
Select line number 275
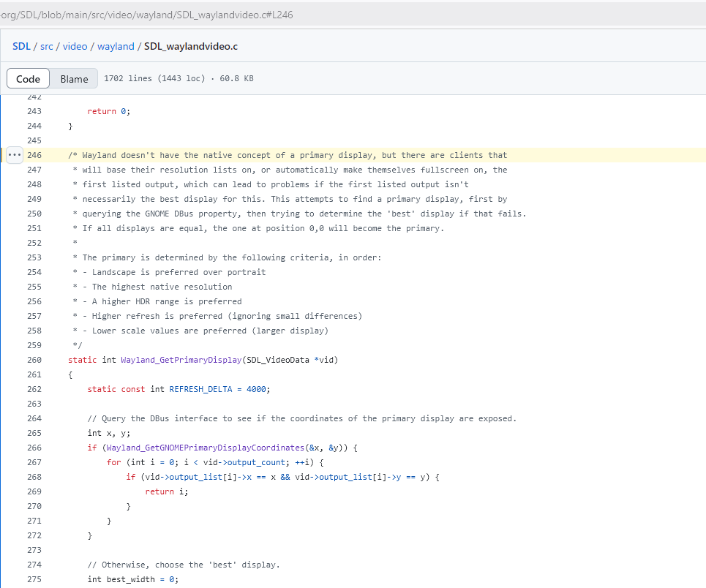click(x=34, y=579)
